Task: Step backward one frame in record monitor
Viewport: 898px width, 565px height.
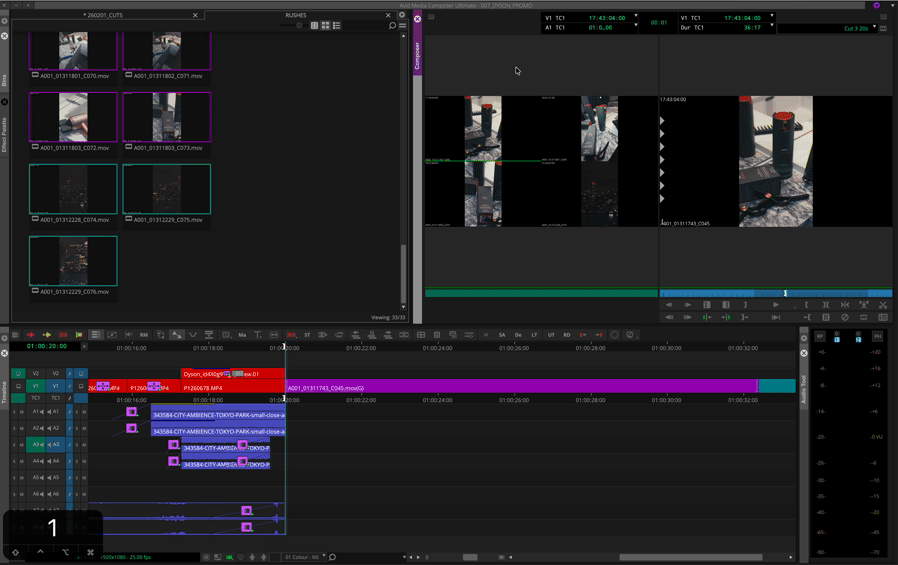Action: [669, 305]
